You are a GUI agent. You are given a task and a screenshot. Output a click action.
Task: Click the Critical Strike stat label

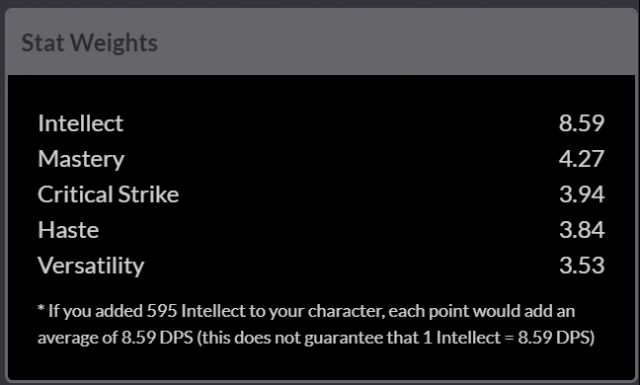coord(108,194)
